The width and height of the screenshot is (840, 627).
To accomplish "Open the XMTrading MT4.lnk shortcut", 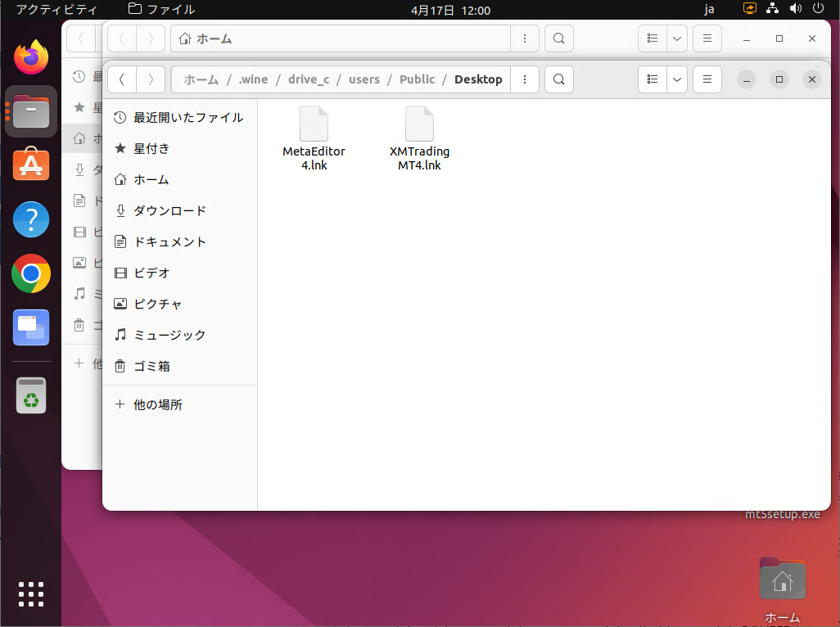I will tap(419, 138).
